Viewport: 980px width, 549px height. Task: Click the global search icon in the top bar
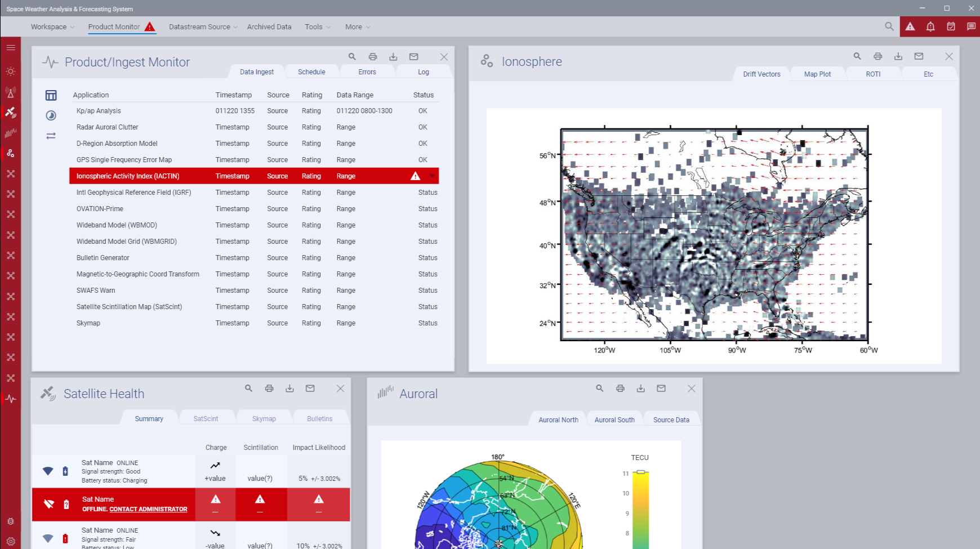(889, 26)
